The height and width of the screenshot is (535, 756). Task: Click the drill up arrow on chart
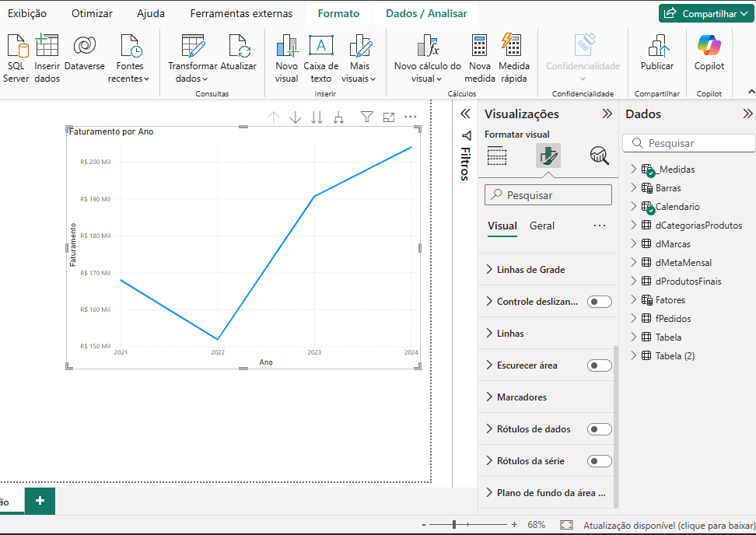click(x=273, y=117)
